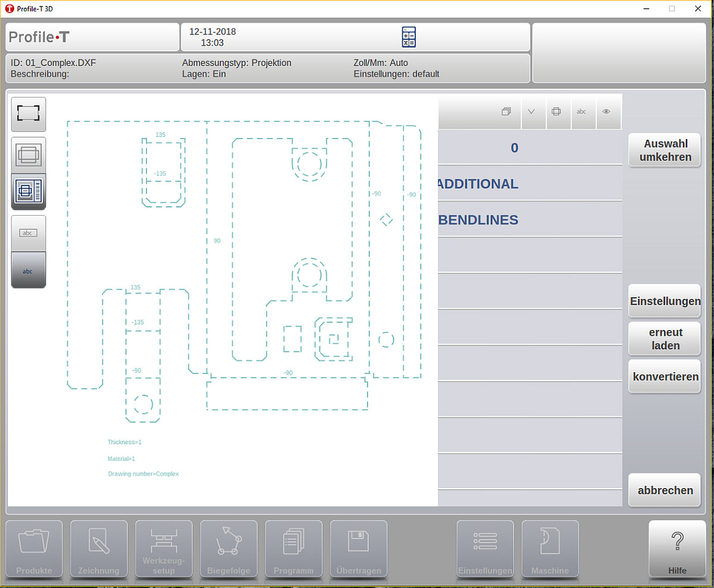Click the projection column icon in layer header

coord(556,111)
